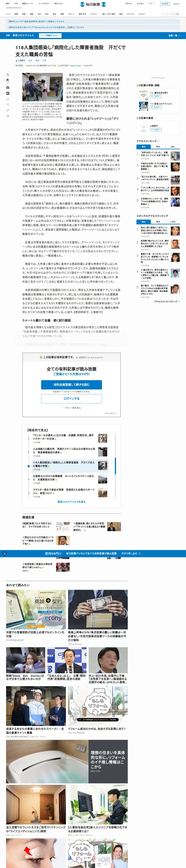
Task: Click English version link
Action: pyautogui.click(x=75, y=65)
